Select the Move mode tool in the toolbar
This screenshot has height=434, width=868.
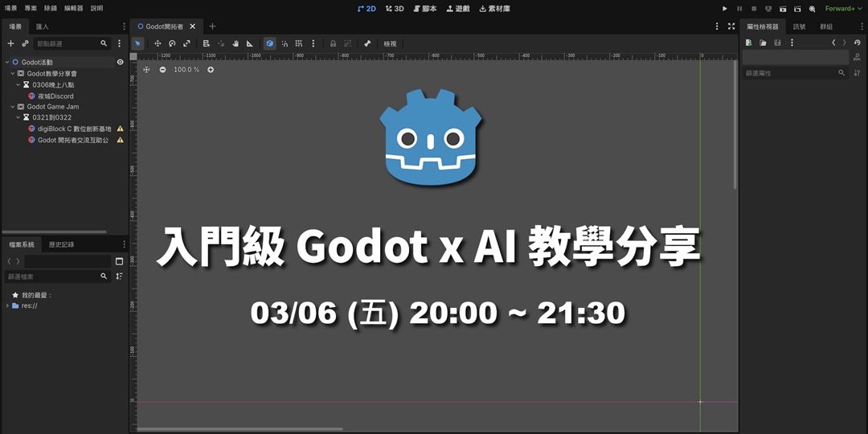tap(158, 43)
